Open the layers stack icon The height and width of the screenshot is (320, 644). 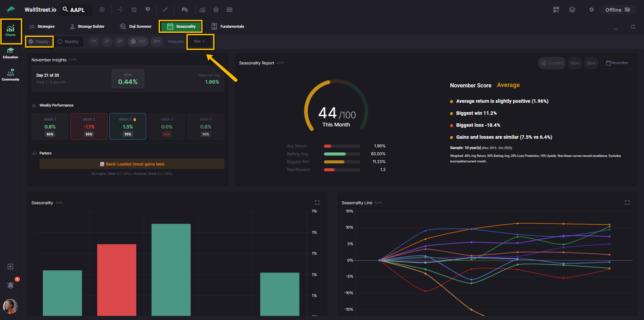pyautogui.click(x=572, y=10)
